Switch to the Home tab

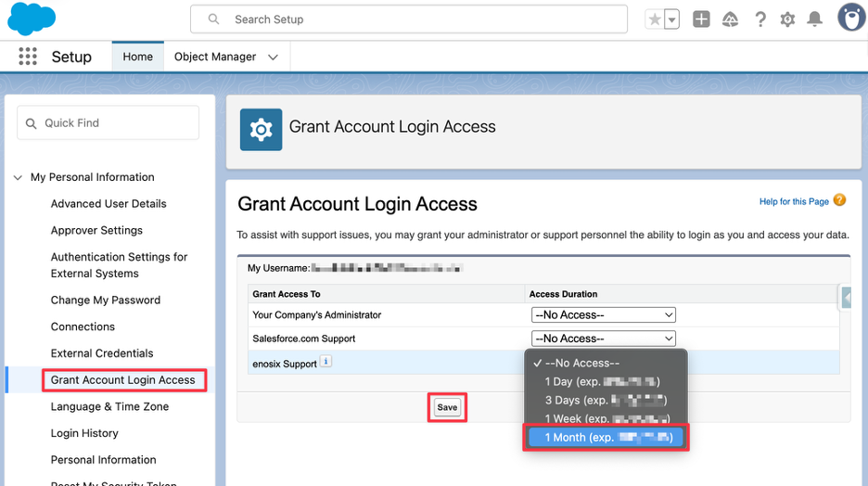[138, 57]
